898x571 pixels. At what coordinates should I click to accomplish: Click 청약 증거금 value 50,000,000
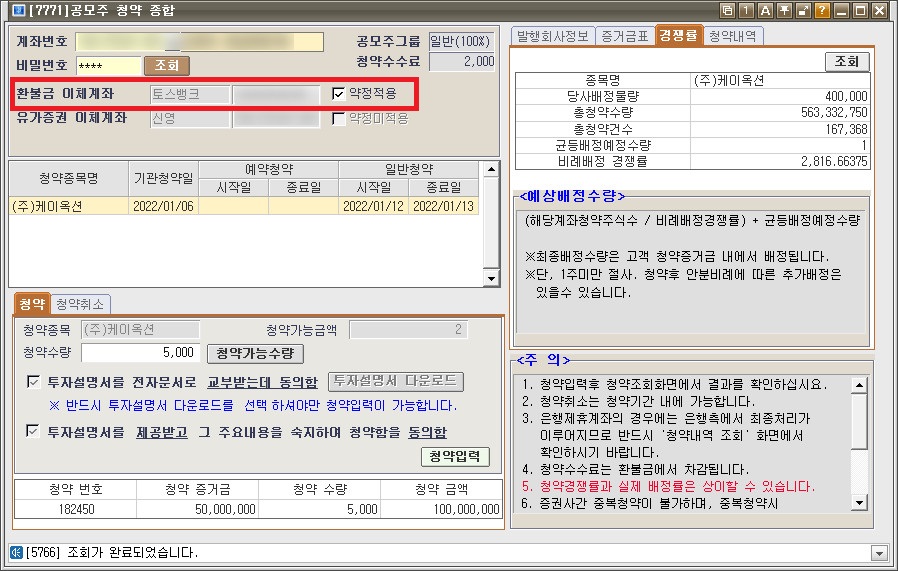[198, 509]
